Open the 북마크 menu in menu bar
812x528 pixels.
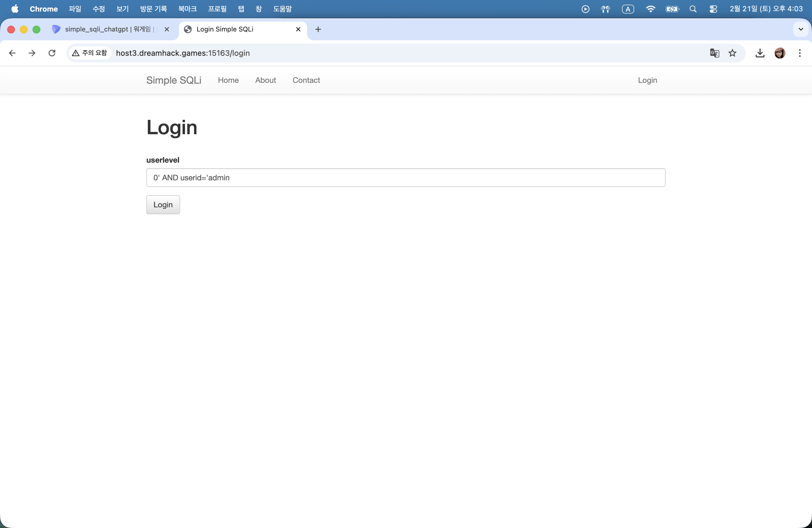pyautogui.click(x=187, y=9)
